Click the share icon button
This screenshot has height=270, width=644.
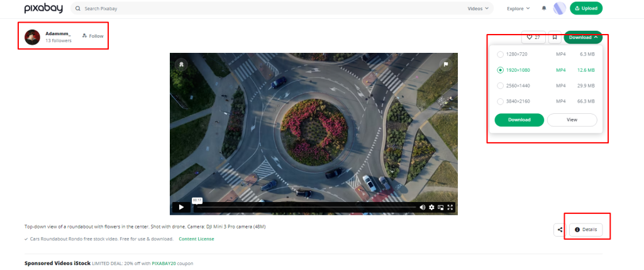point(560,230)
